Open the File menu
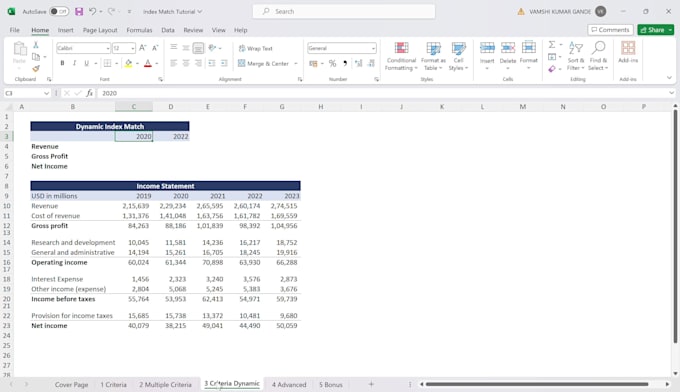This screenshot has height=392, width=680. tap(14, 30)
